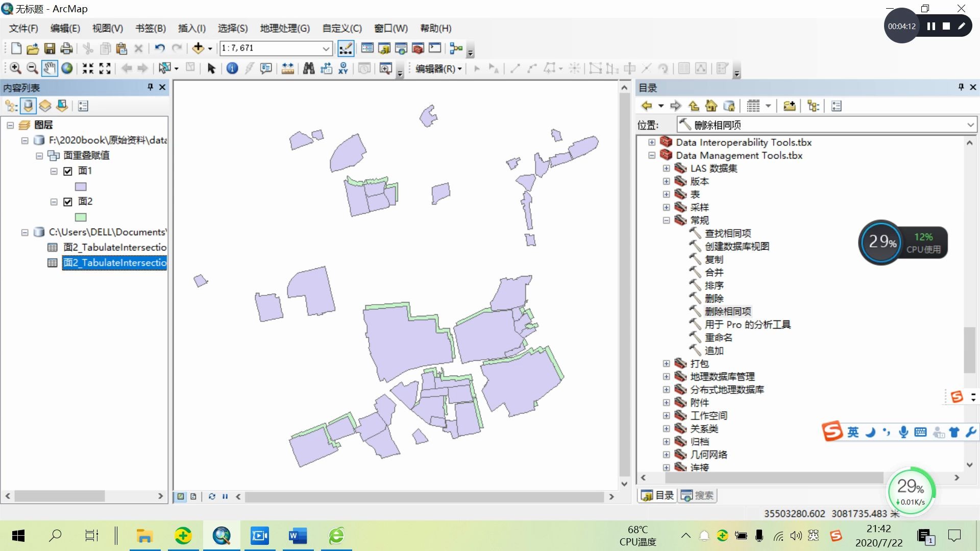Viewport: 980px width, 551px height.
Task: Click the Measure ruler tool
Action: [288, 68]
